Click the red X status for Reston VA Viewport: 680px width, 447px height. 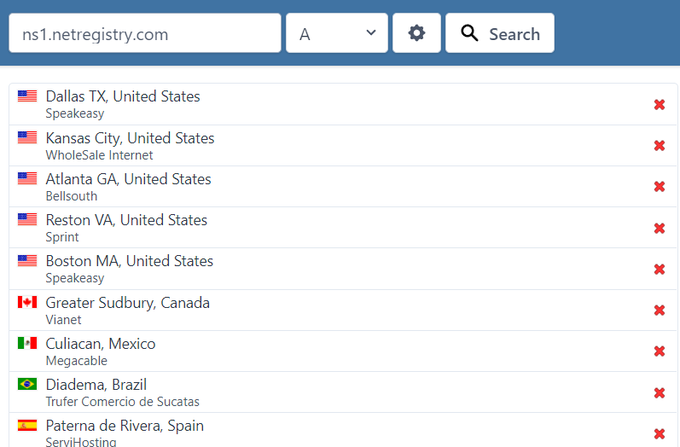659,228
